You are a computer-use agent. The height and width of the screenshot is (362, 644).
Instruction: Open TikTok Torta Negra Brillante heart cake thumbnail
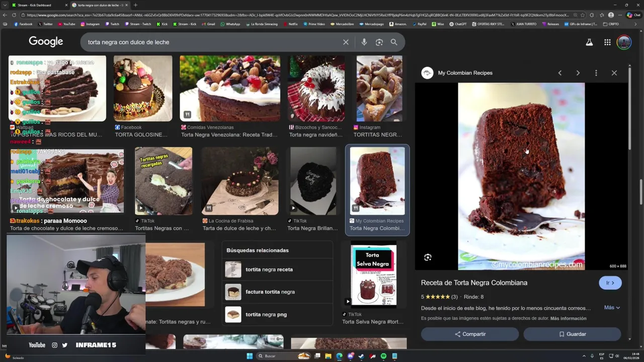313,181
